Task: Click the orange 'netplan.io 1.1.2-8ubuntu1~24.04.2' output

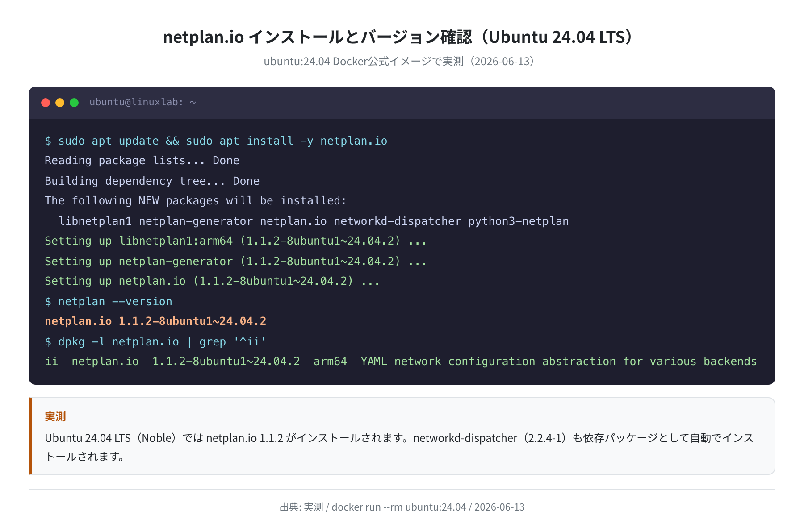Action: [155, 321]
